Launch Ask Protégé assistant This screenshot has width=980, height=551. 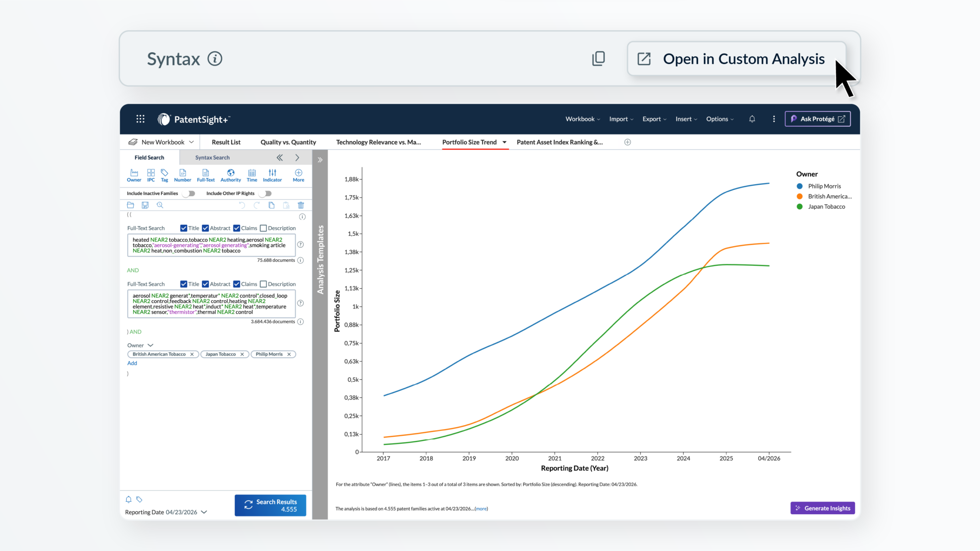[x=817, y=119]
